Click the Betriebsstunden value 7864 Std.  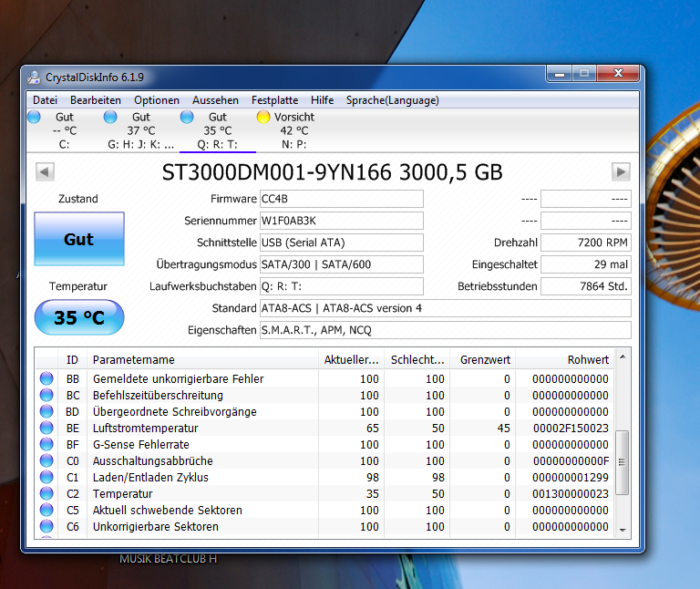click(x=586, y=286)
